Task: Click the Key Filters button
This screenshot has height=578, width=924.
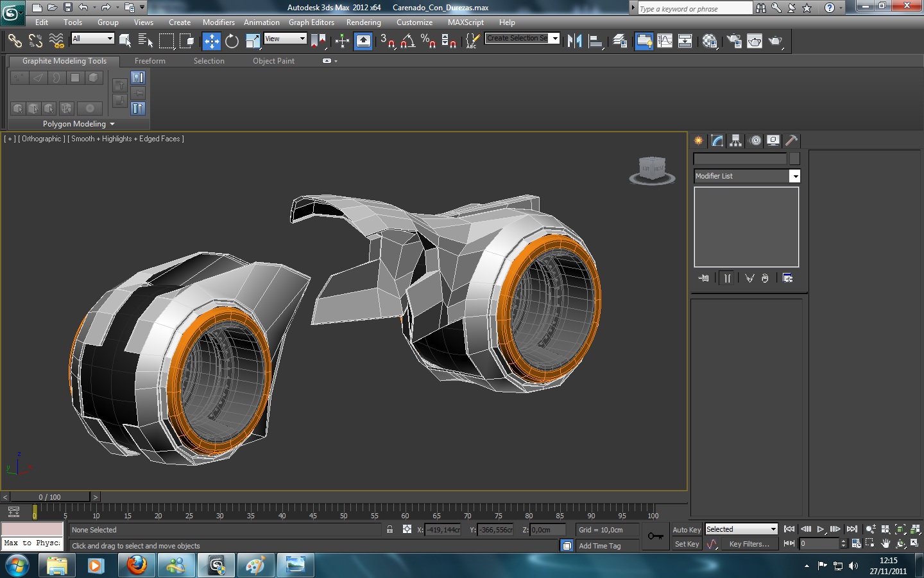Action: click(749, 544)
